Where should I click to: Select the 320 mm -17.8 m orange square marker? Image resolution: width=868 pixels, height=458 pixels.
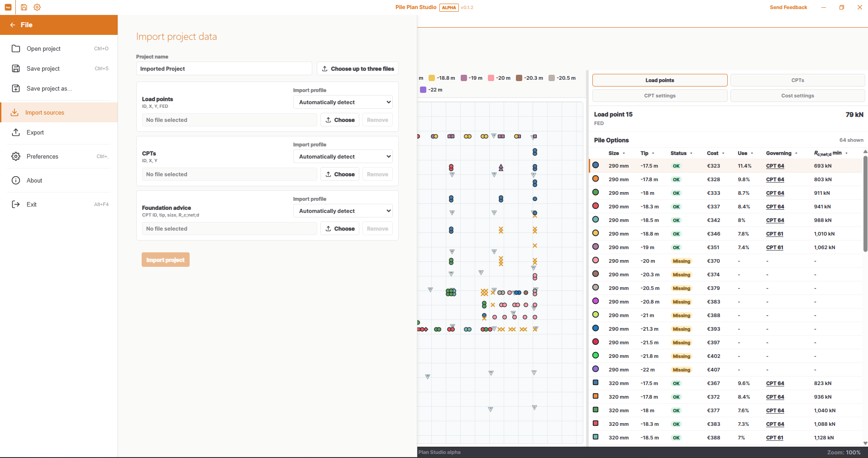point(596,396)
